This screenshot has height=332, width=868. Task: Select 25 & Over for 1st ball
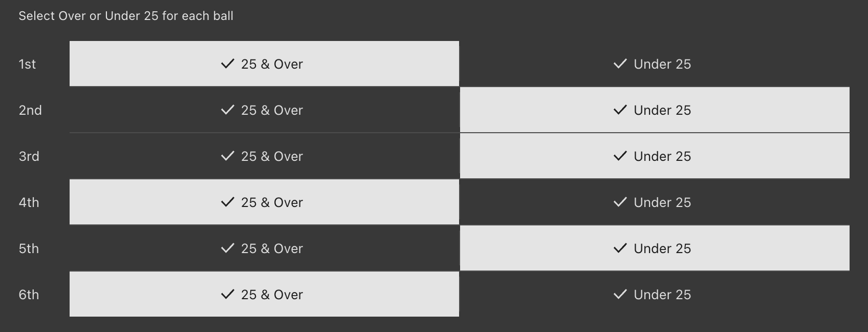pyautogui.click(x=264, y=64)
